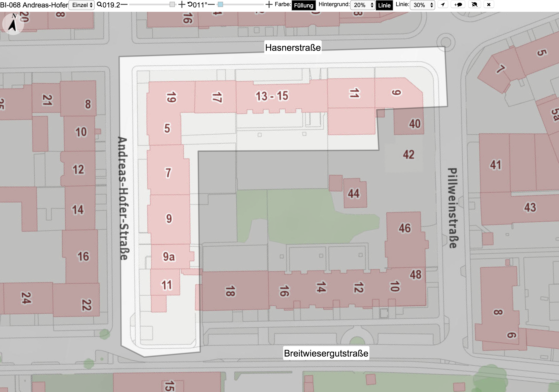Toggle the crossed-out eye hide icon
The width and height of the screenshot is (559, 392).
[x=474, y=5]
